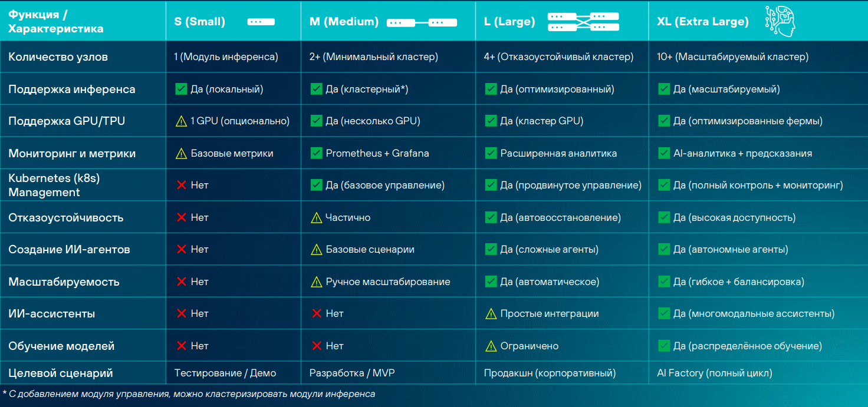Click the green check beside "AI-аналитика + предсказания"

(x=665, y=153)
